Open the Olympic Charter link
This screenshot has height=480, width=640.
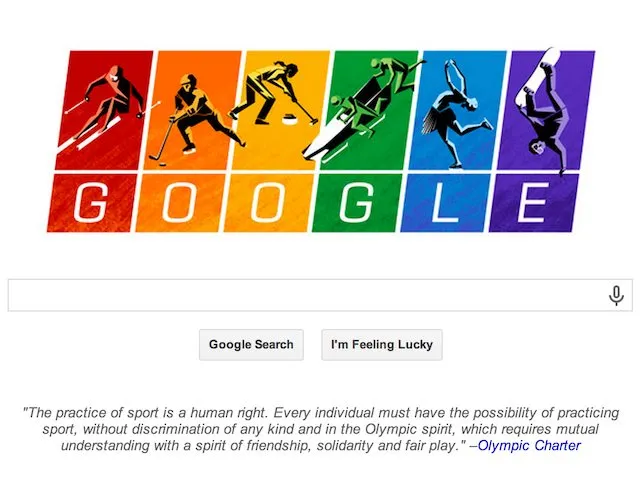[x=528, y=446]
